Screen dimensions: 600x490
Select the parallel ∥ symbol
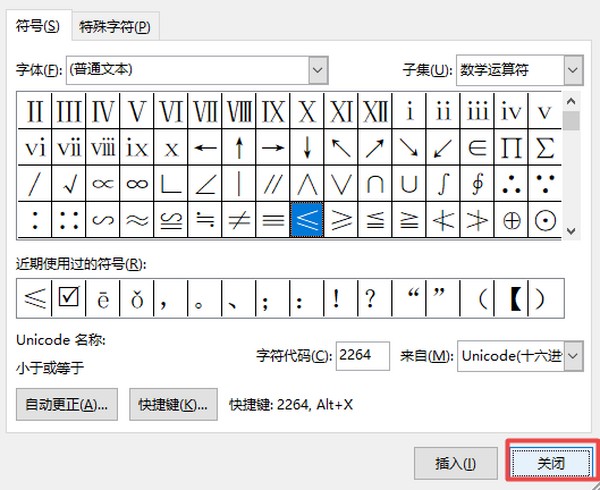[x=273, y=184]
